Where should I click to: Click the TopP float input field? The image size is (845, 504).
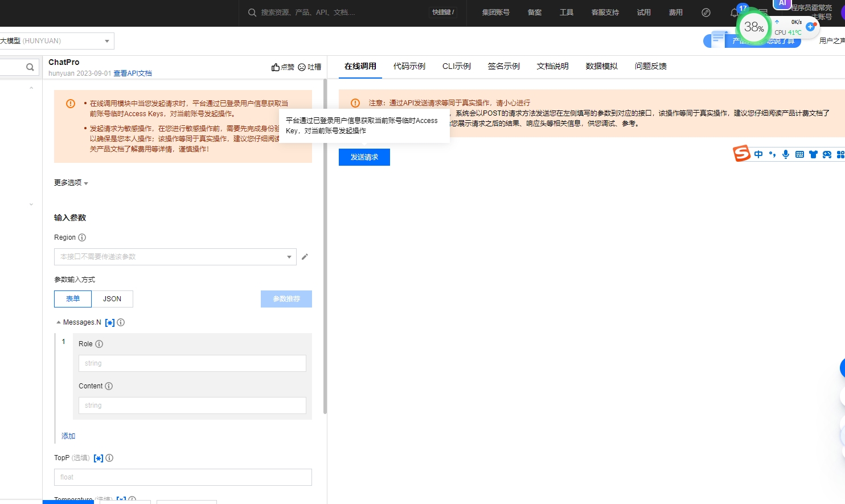pyautogui.click(x=183, y=477)
